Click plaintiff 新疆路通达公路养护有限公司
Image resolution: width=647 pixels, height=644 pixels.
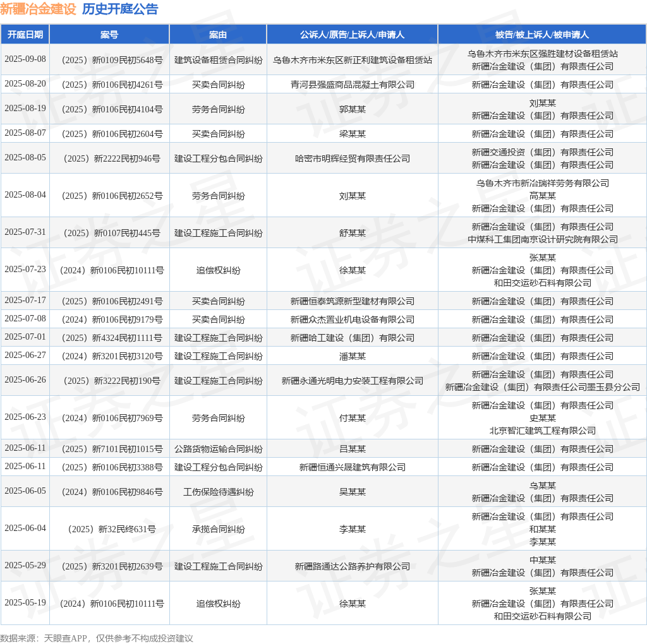pos(353,566)
